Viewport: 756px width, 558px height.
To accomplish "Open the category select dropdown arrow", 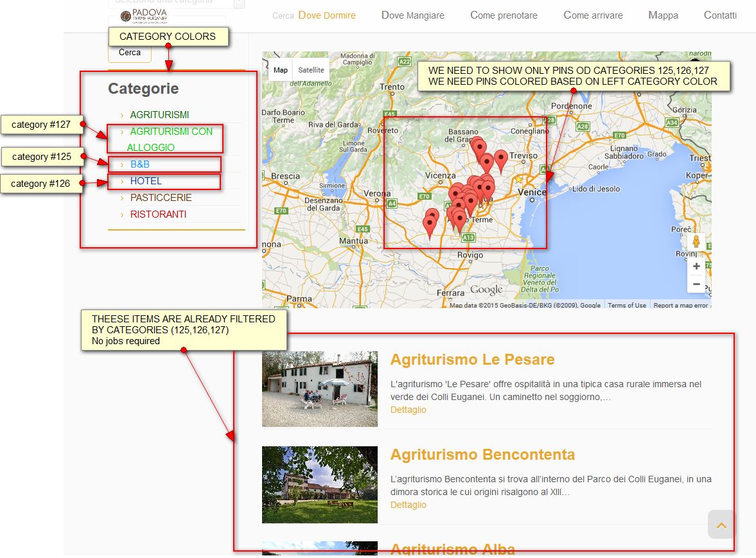I will click(239, 3).
